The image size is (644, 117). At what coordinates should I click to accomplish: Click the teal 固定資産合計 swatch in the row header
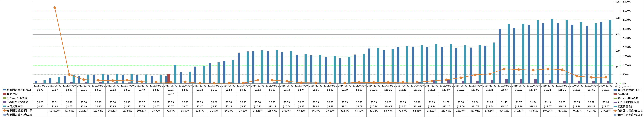point(5,107)
